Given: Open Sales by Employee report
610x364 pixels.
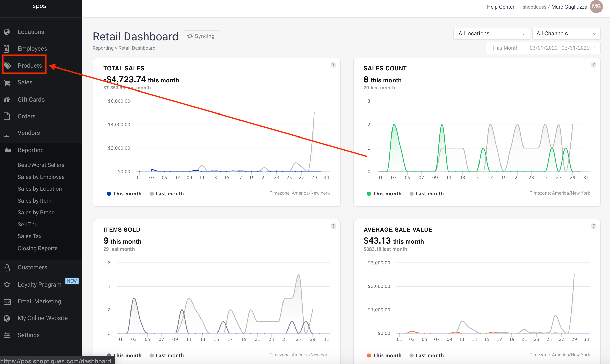Looking at the screenshot, I should click(41, 177).
